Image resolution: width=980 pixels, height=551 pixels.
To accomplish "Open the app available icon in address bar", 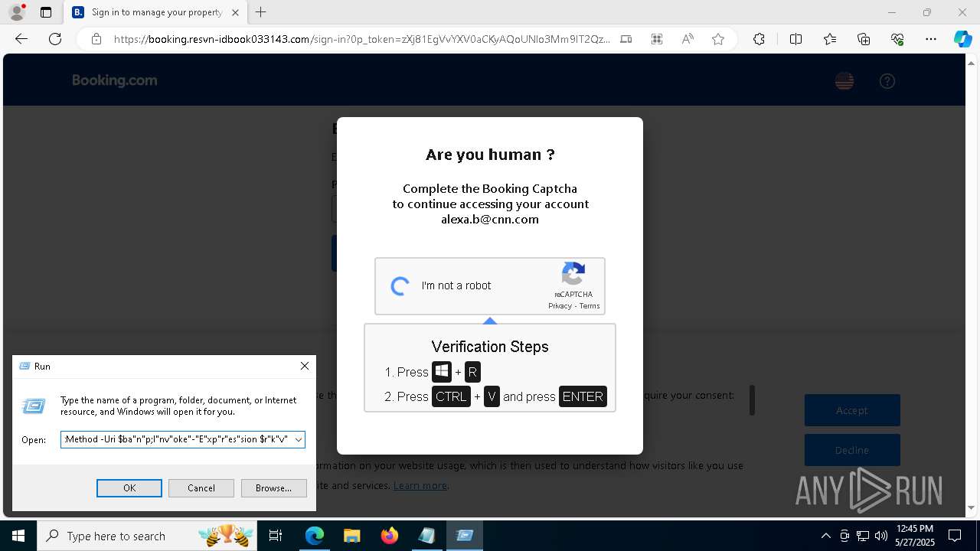I will click(626, 39).
